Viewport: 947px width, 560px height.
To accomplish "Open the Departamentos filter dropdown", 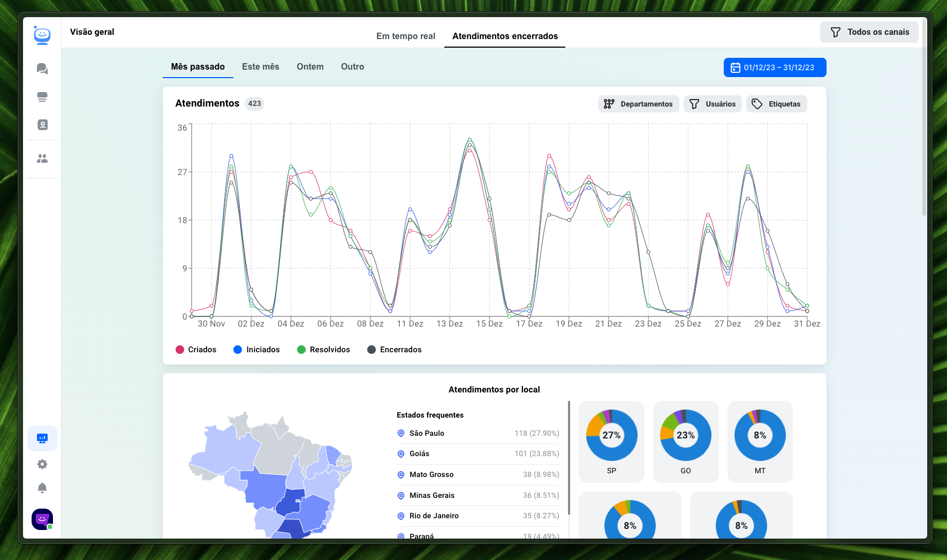I will tap(638, 104).
